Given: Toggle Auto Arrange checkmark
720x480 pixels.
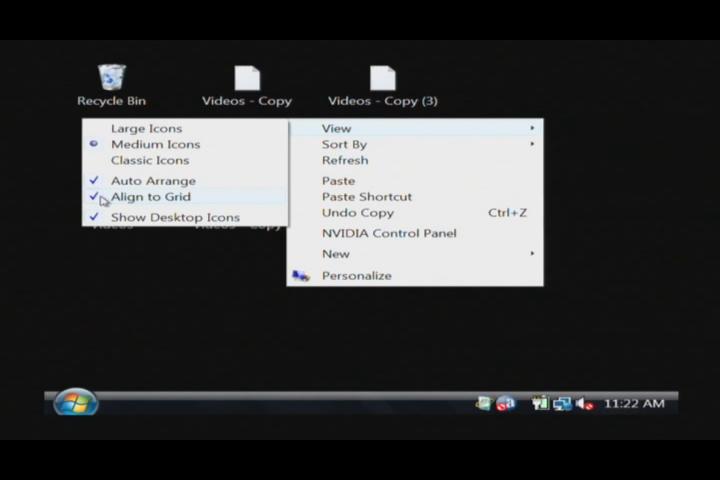Looking at the screenshot, I should 185,181.
